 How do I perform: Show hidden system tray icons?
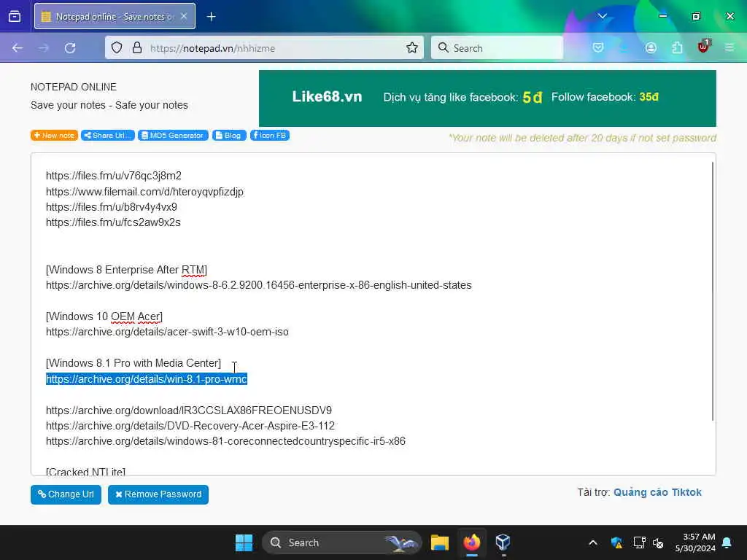click(593, 542)
